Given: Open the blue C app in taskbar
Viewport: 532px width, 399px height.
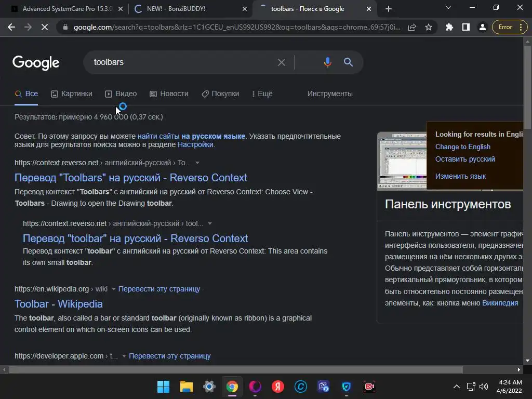Looking at the screenshot, I should point(301,387).
